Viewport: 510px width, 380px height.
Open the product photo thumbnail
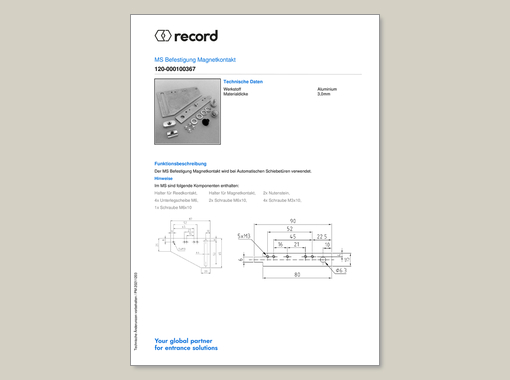187,111
